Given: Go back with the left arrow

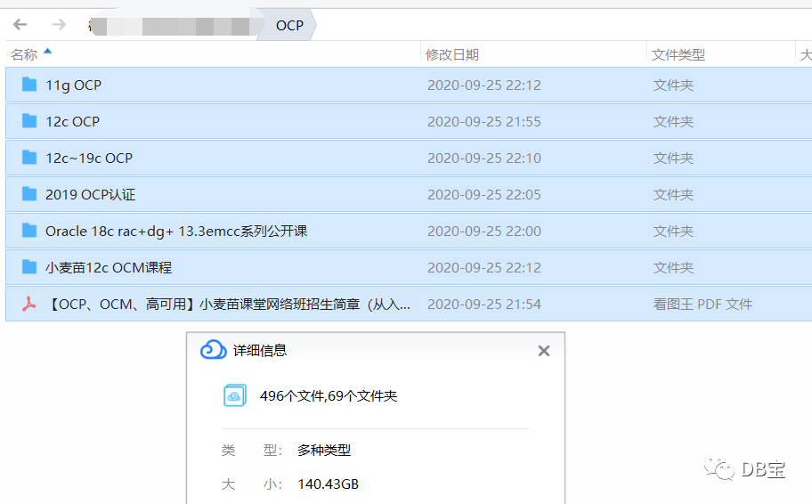Looking at the screenshot, I should coord(20,24).
